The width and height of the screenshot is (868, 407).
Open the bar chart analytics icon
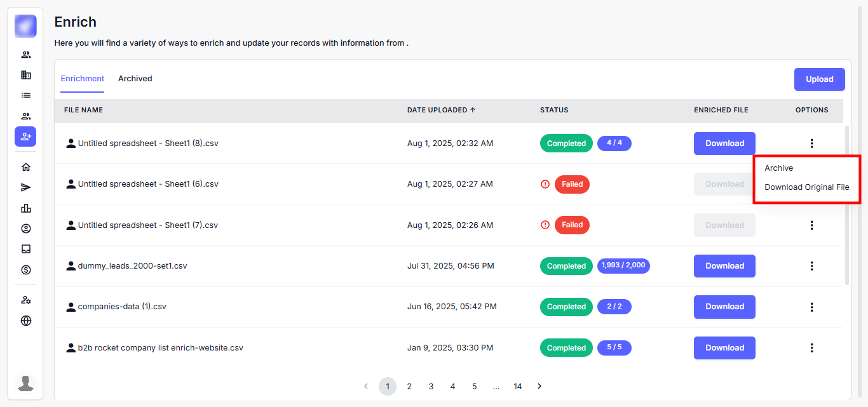tap(26, 208)
